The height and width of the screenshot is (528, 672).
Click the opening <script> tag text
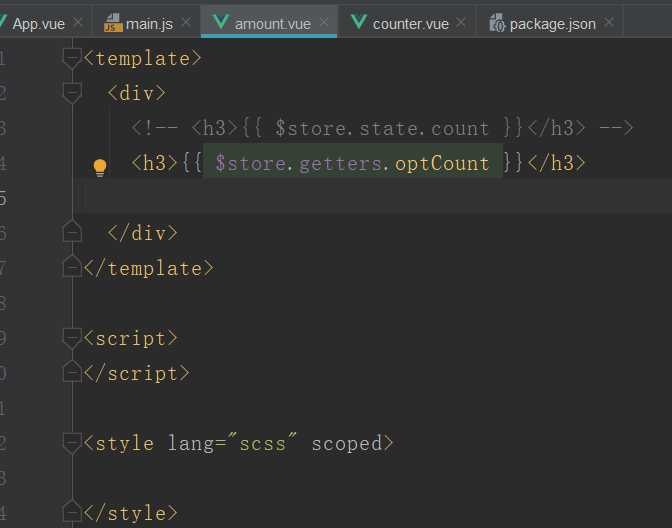click(x=131, y=339)
